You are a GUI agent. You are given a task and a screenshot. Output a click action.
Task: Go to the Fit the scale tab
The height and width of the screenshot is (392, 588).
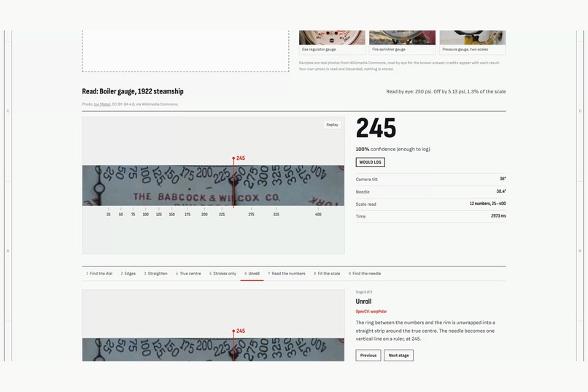tap(327, 274)
